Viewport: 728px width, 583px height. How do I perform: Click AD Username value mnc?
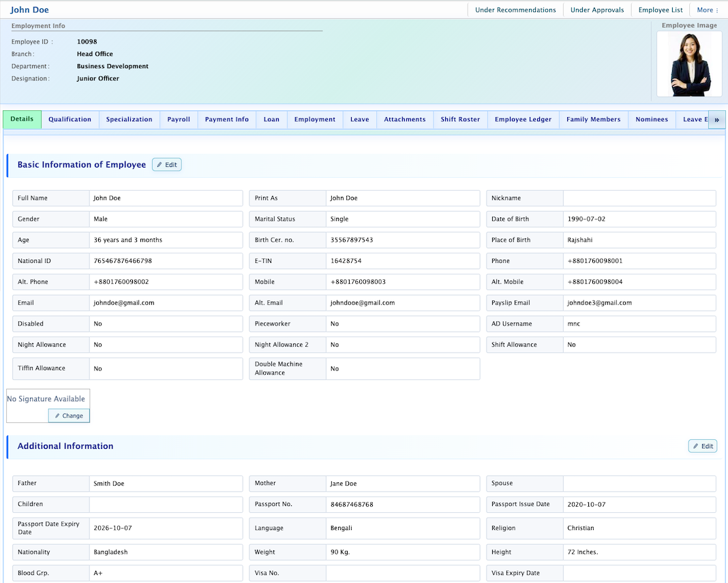click(x=573, y=324)
